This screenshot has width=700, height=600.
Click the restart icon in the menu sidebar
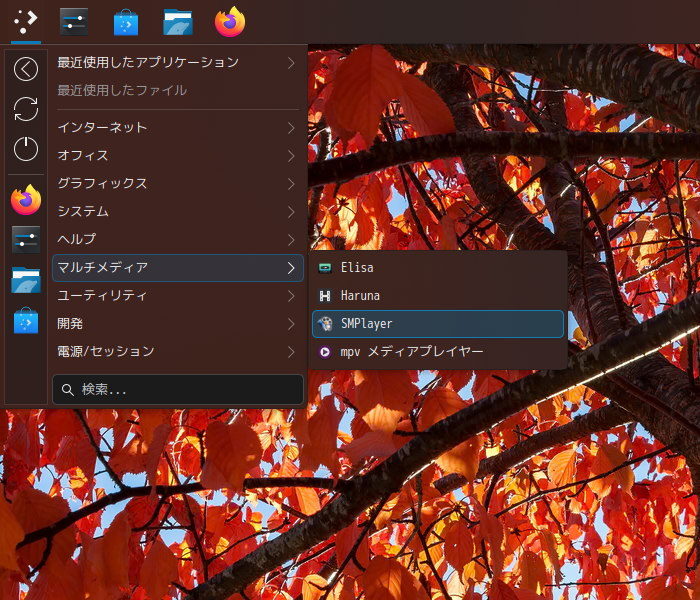(26, 109)
